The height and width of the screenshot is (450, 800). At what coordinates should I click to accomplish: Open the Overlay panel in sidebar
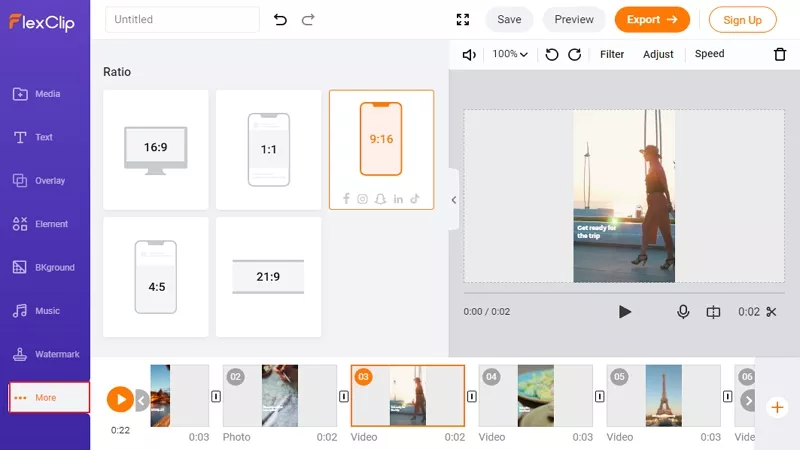click(39, 181)
